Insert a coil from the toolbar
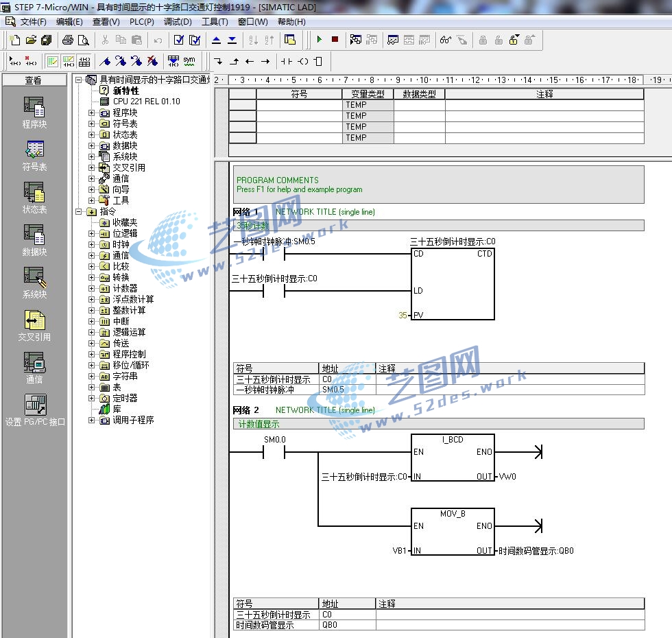 (303, 62)
